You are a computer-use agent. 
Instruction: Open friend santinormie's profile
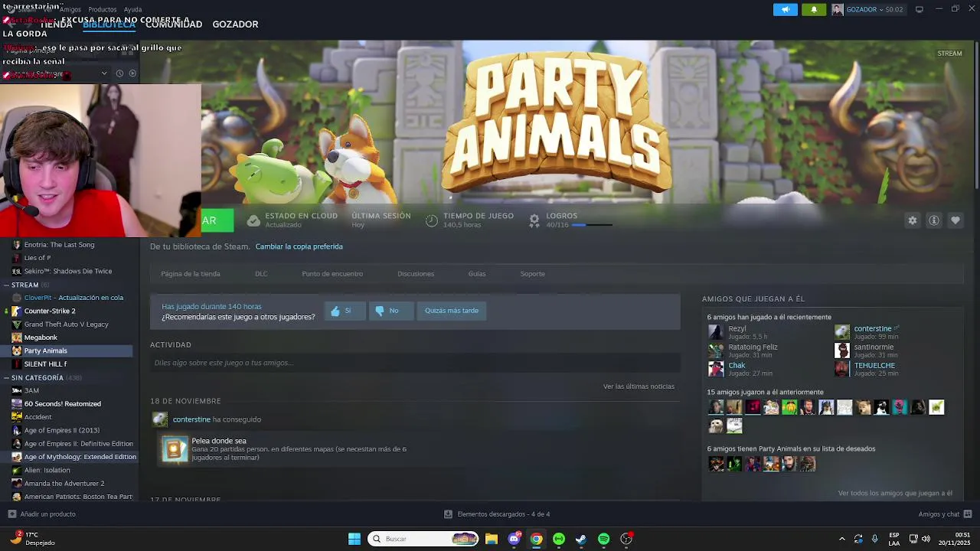874,347
